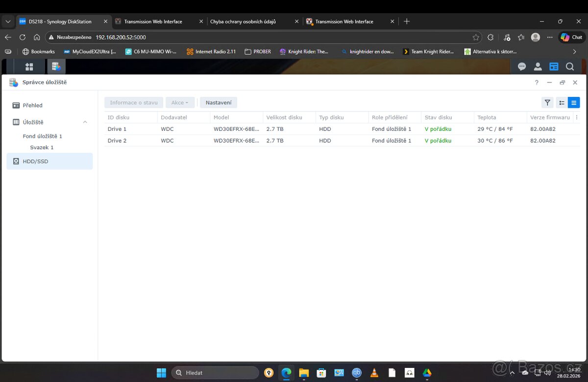588x382 pixels.
Task: Sort by ID disku column header
Action: tap(130, 118)
